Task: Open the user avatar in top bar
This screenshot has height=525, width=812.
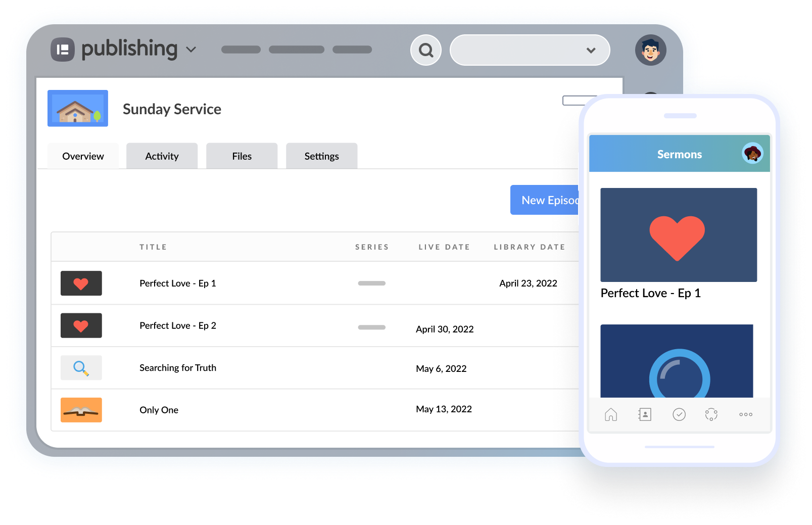Action: coord(650,50)
